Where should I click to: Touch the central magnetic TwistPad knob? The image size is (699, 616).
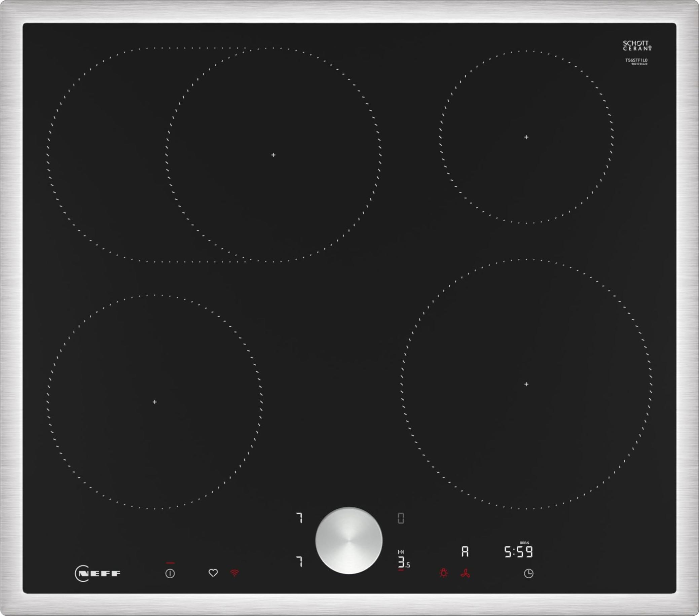click(348, 540)
